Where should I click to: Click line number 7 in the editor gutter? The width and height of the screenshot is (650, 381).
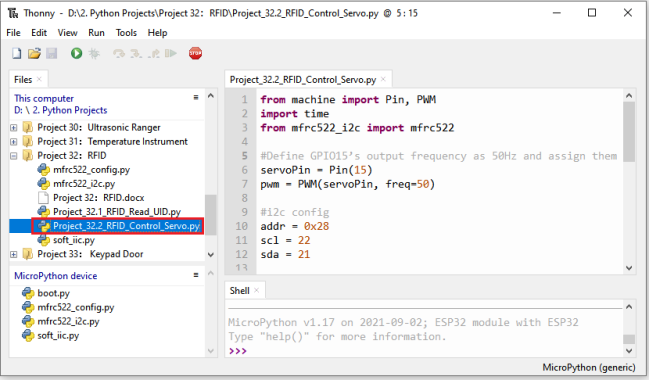pos(245,184)
